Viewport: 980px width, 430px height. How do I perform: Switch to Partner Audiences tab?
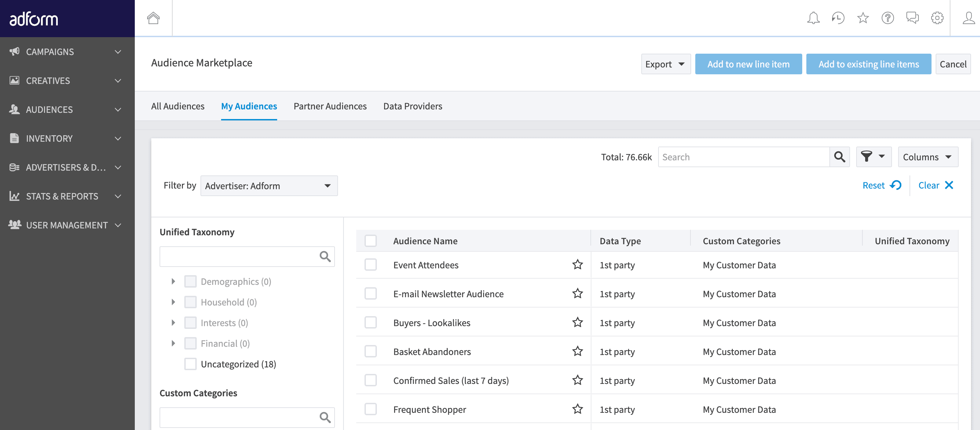pos(330,106)
